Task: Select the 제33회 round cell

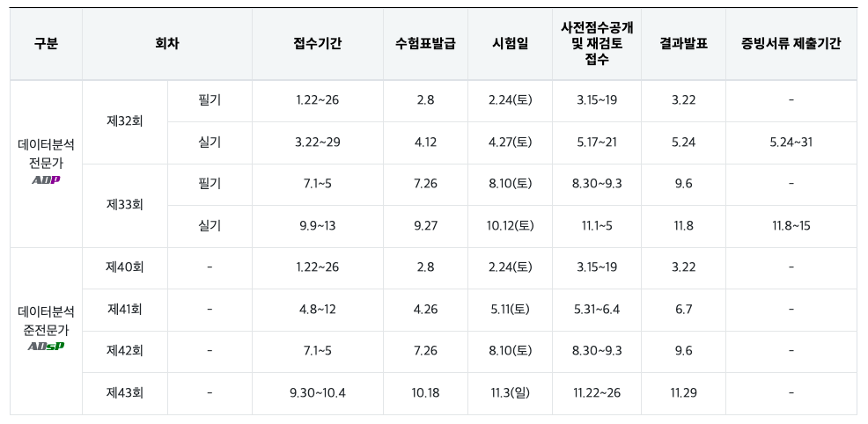Action: click(125, 205)
